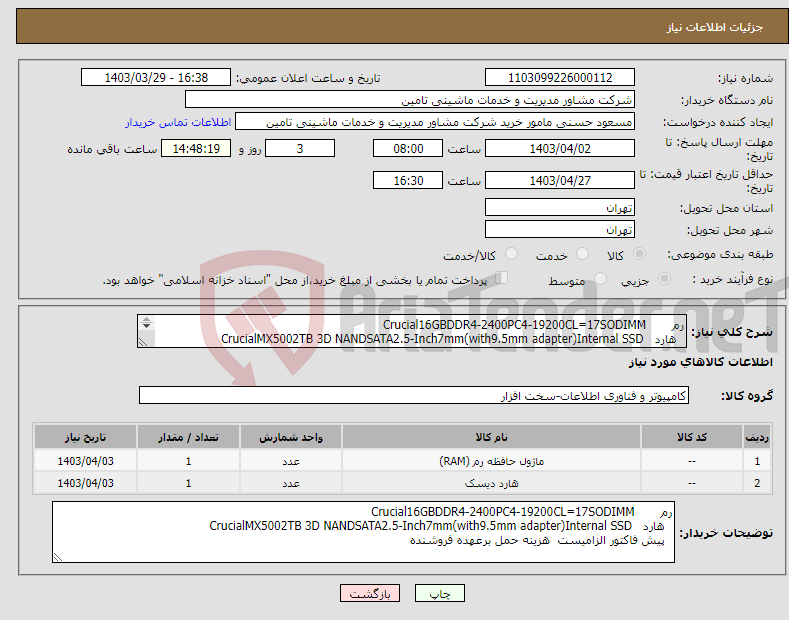
Task: Click the تاریخ نیاز column header
Action: pos(86,437)
